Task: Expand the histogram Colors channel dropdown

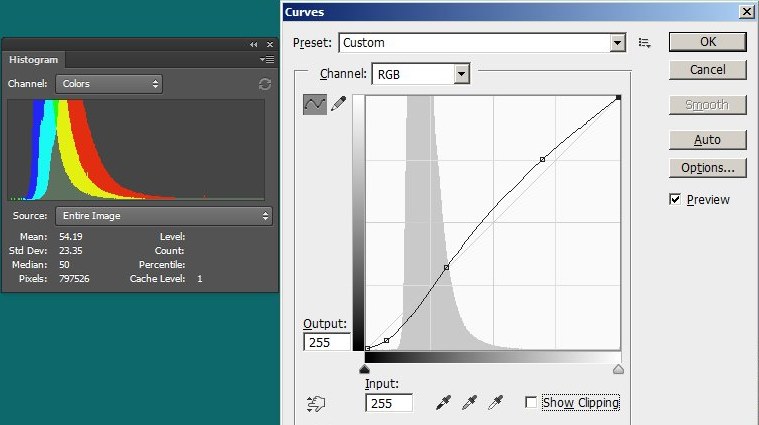Action: (109, 85)
